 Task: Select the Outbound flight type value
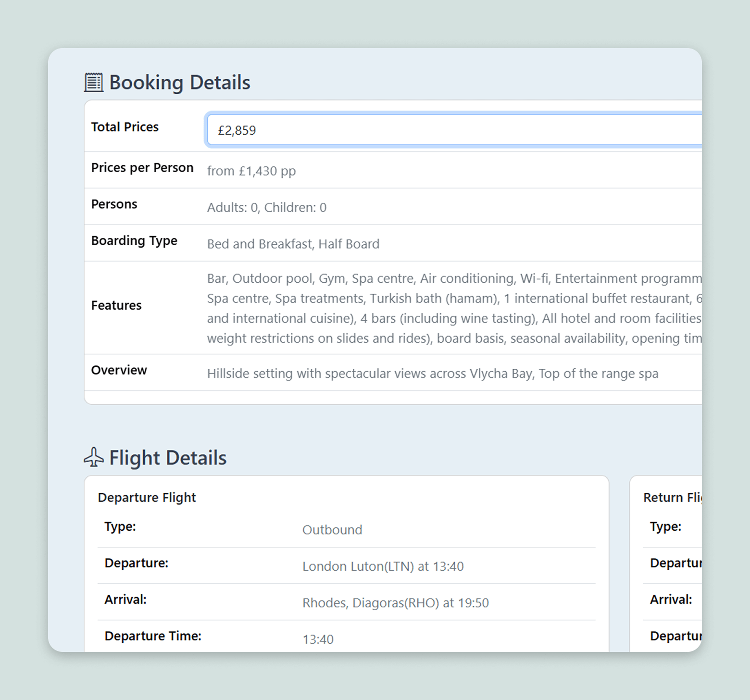[332, 530]
